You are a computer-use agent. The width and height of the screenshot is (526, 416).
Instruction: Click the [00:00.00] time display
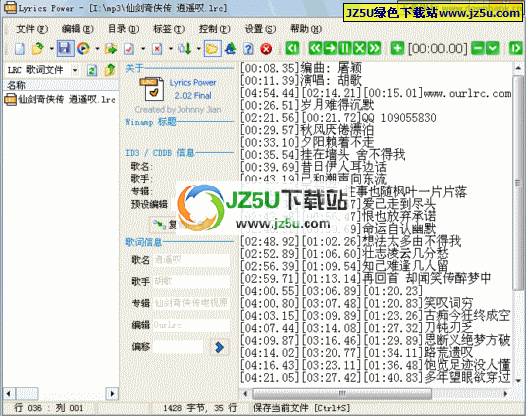pos(438,49)
